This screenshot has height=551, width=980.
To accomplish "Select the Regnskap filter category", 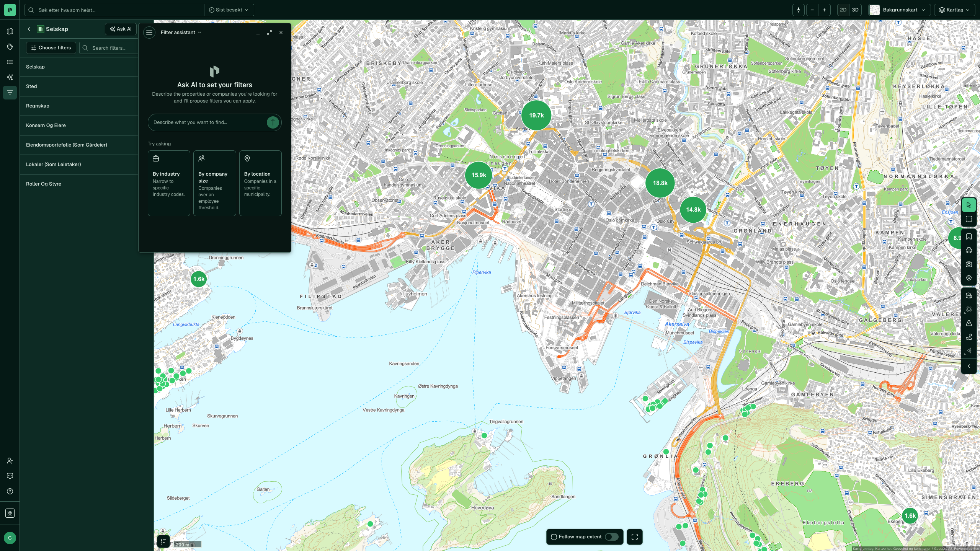I will pyautogui.click(x=79, y=106).
